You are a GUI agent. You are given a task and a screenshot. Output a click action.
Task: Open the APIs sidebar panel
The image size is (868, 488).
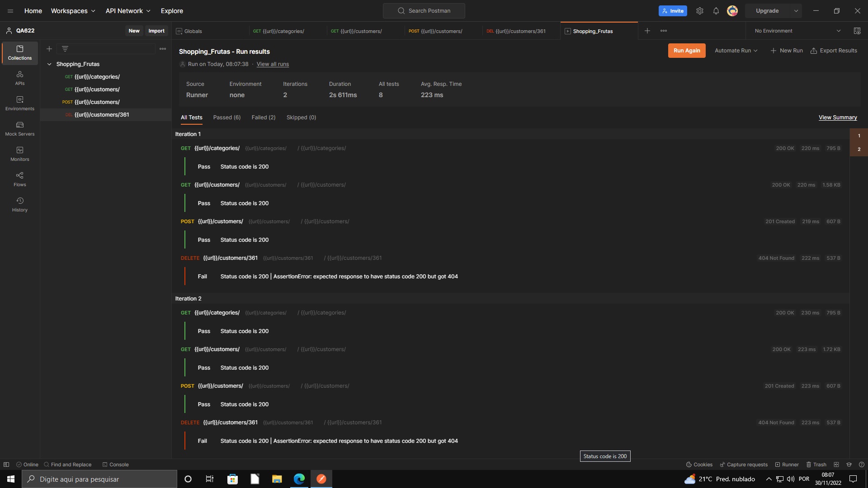[x=19, y=78]
